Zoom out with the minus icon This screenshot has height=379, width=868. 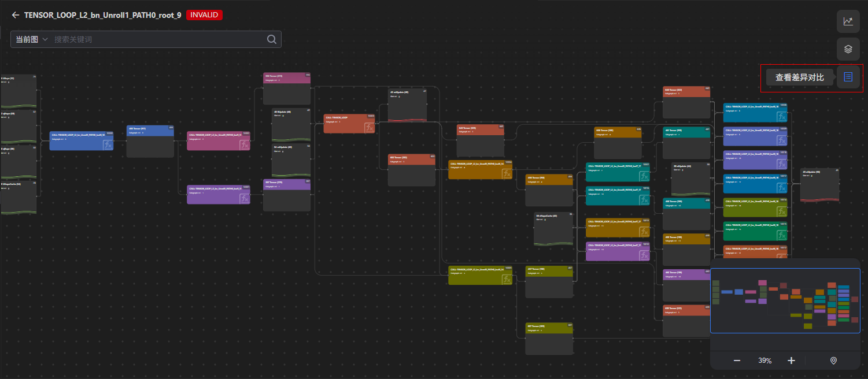(x=737, y=361)
